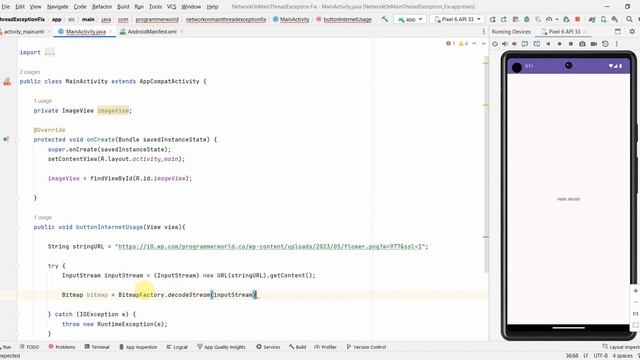This screenshot has height=360, width=640.
Task: Click the LF line separator status entry
Action: (586, 356)
